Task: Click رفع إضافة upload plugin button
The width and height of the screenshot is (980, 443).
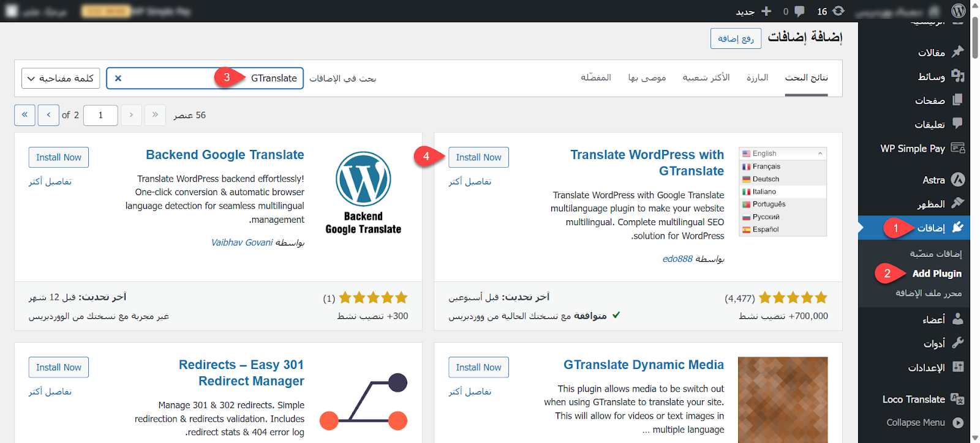Action: point(736,39)
